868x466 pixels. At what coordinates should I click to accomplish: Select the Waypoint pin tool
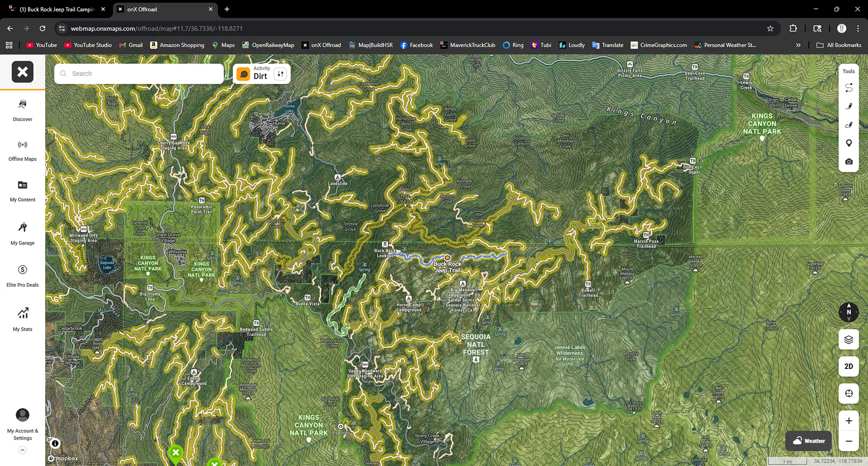(x=849, y=143)
